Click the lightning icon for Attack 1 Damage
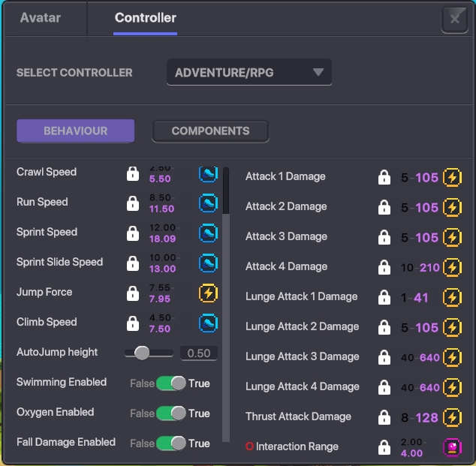476x466 pixels. [452, 177]
